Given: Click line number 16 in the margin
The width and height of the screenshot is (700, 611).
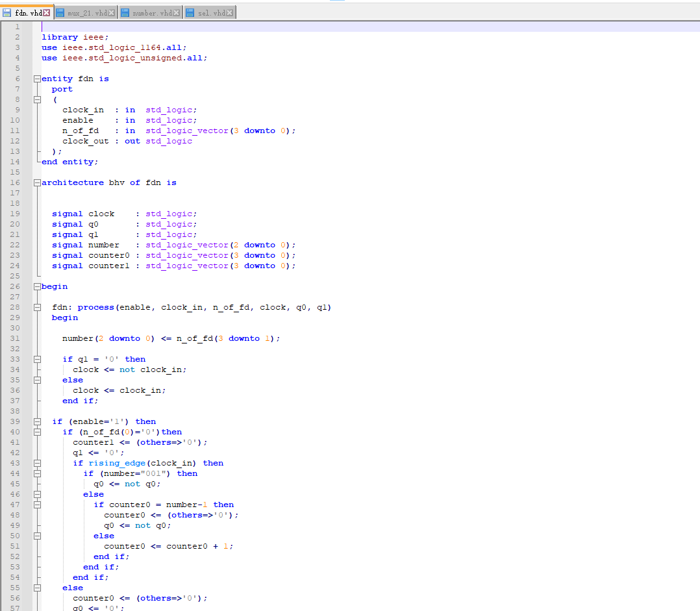Looking at the screenshot, I should [x=15, y=182].
